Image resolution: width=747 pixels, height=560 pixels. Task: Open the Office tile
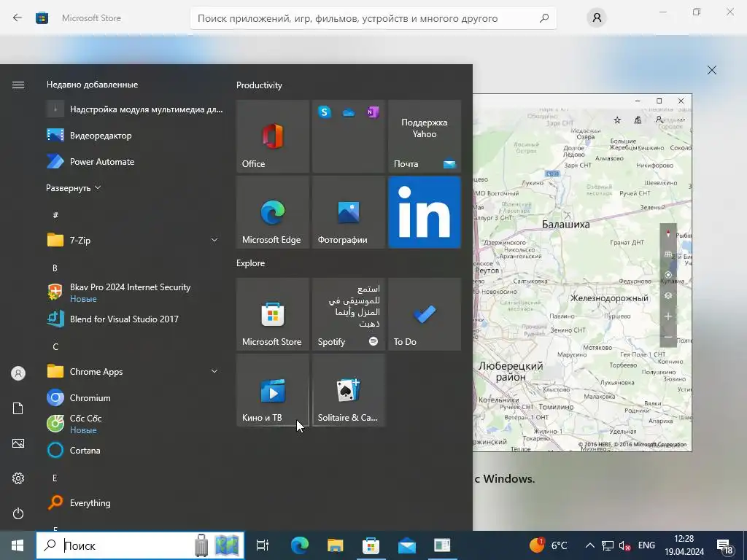point(273,136)
